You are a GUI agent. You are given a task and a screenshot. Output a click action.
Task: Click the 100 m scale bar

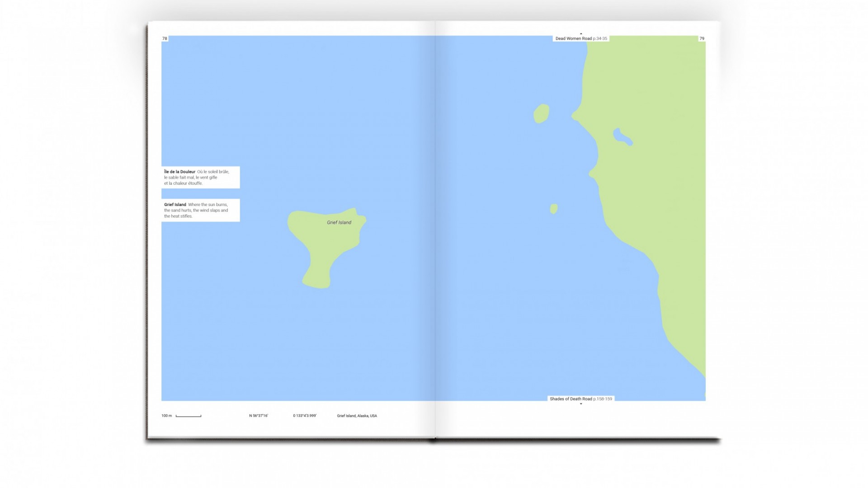[x=188, y=416]
